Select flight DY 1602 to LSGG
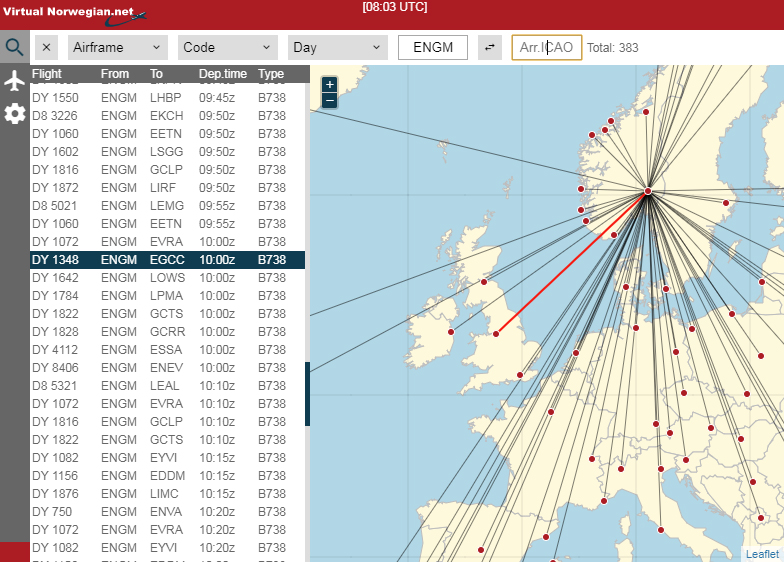 click(x=168, y=152)
